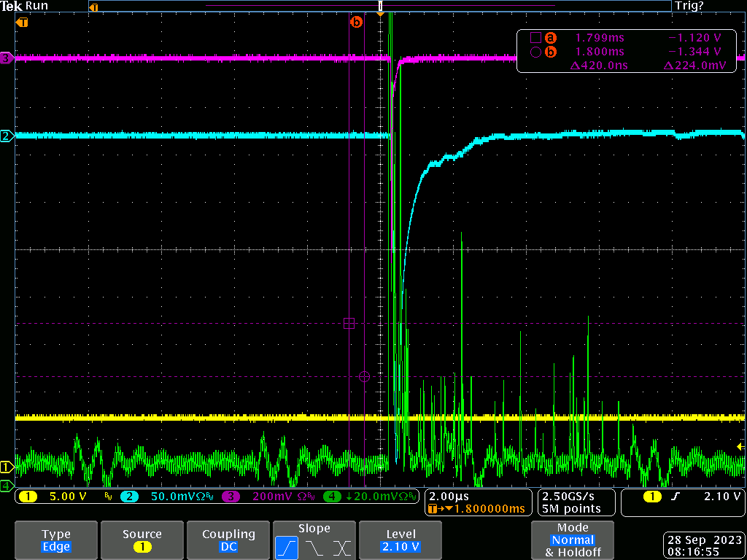747x560 pixels.
Task: Open the Coupling DC options
Action: [228, 540]
